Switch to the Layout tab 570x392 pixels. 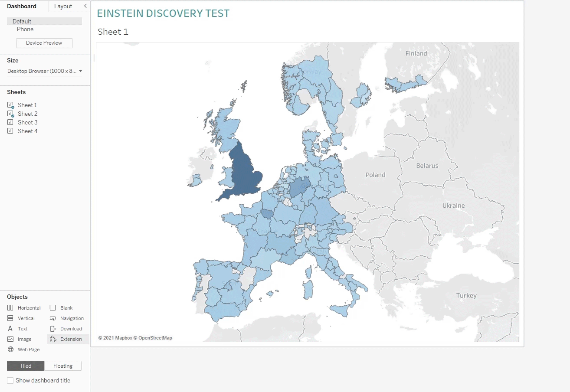pos(63,6)
